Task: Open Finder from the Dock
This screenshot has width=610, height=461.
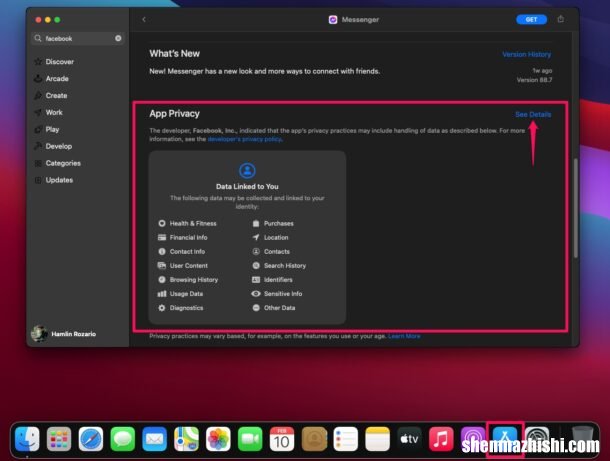Action: pos(27,439)
